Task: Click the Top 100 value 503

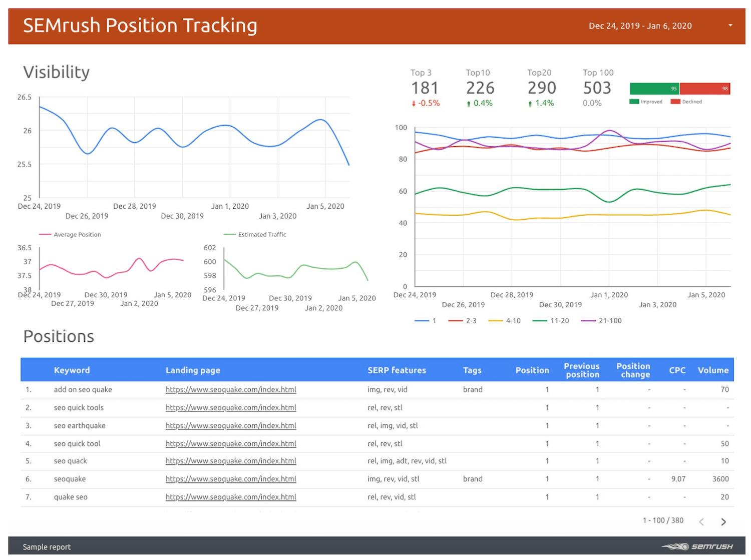Action: pos(597,88)
